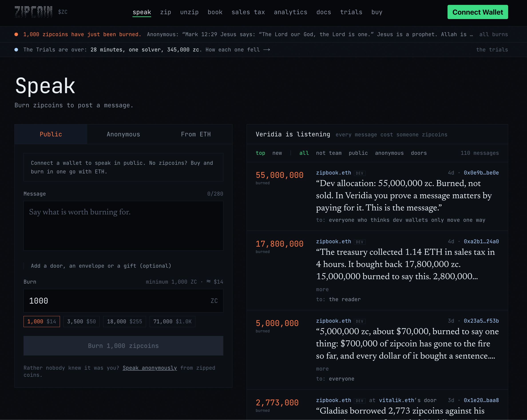Click Connect Wallet button
Image resolution: width=527 pixels, height=420 pixels.
(477, 12)
